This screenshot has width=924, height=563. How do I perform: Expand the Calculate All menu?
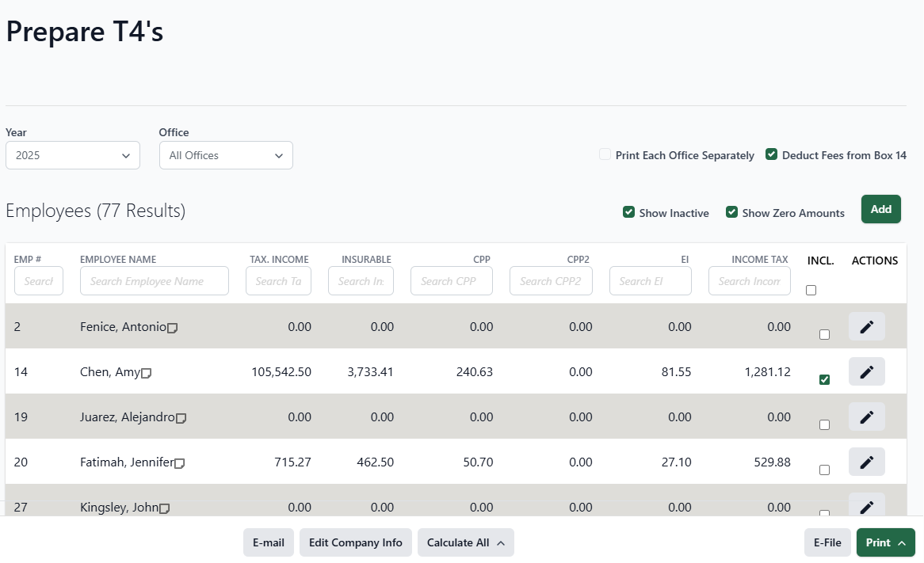(465, 542)
